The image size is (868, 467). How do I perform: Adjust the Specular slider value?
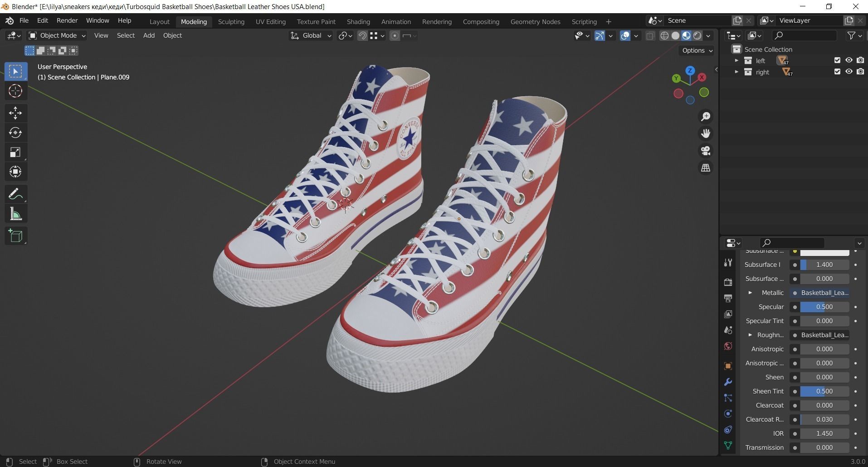pyautogui.click(x=824, y=307)
